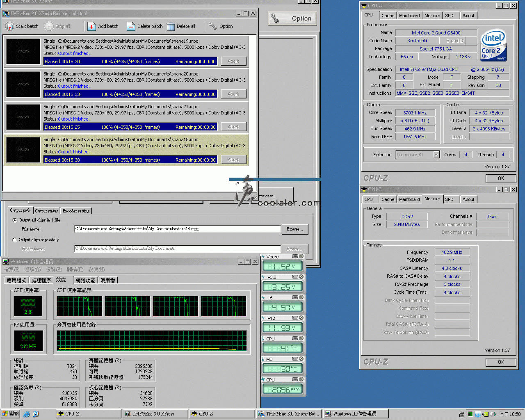Select Output clips separately
Screen dimensions: 525x420
pos(15,240)
